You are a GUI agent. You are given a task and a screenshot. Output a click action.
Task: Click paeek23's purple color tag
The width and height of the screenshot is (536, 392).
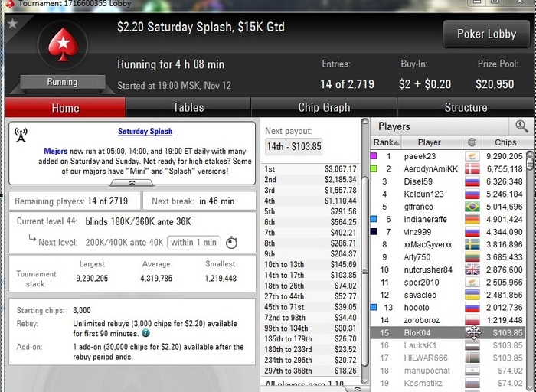point(374,156)
